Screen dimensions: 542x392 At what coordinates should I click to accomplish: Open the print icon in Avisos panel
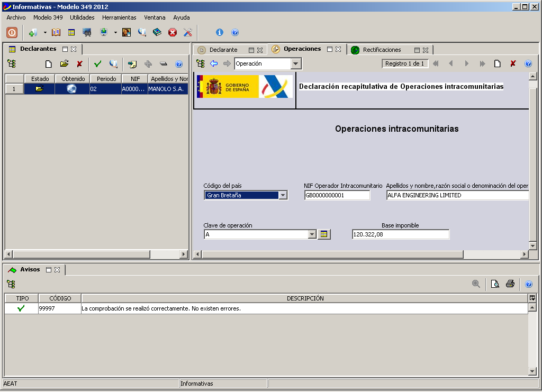(x=510, y=284)
